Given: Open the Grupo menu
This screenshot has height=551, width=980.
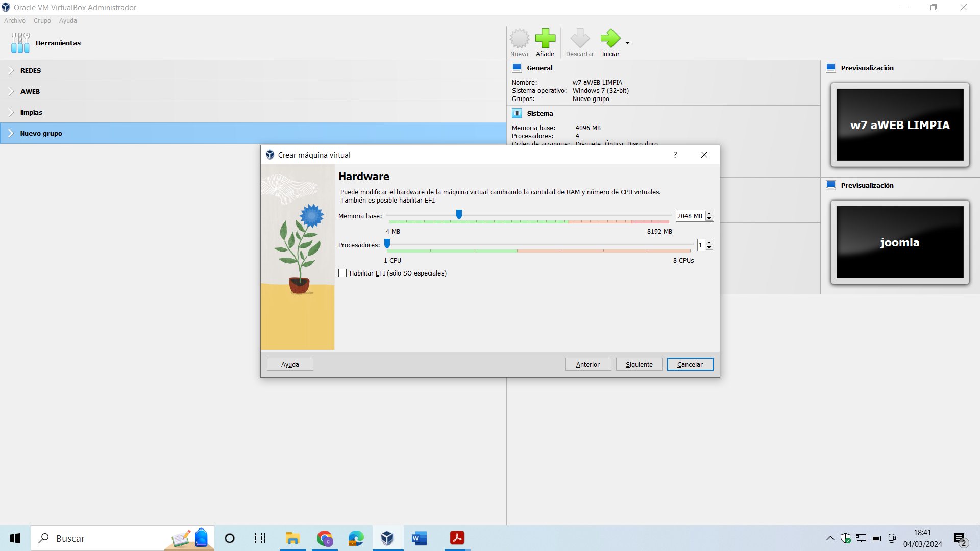Looking at the screenshot, I should pos(42,21).
